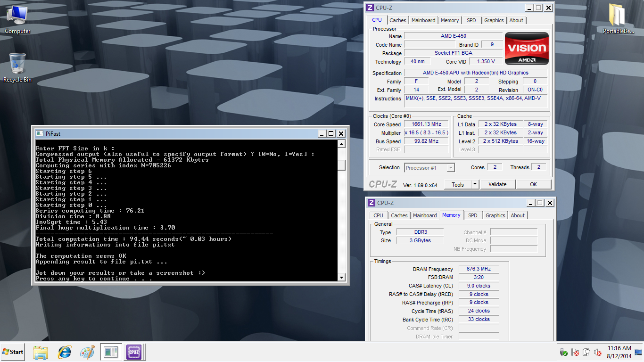Click the Multiplier value x 16.5
Image resolution: width=644 pixels, height=362 pixels.
tap(426, 133)
